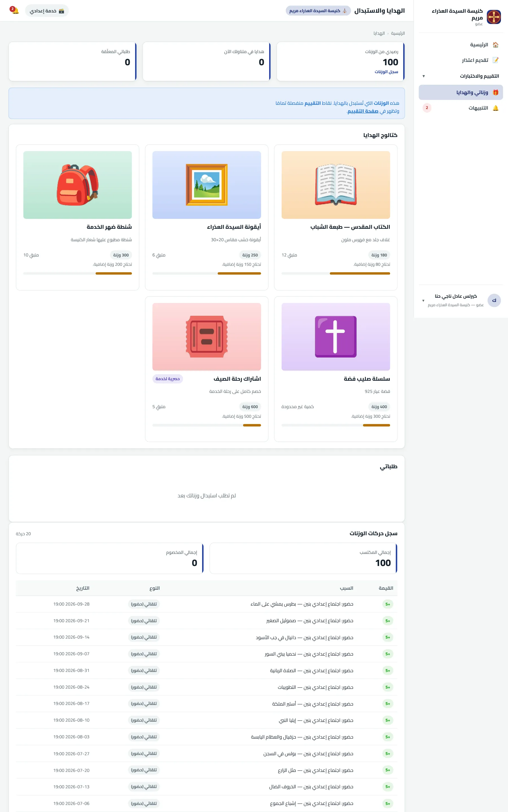Open the خدمة إعدادي service selector

[x=47, y=11]
